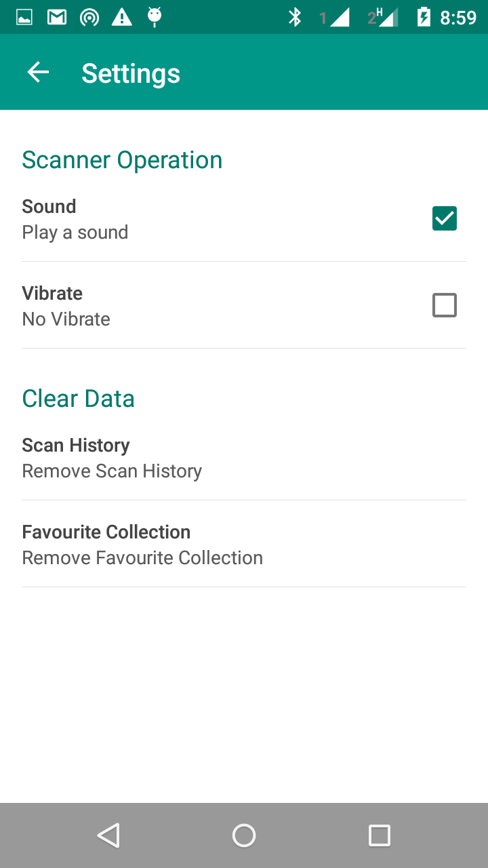Uncheck the Sound checkbox

click(445, 218)
